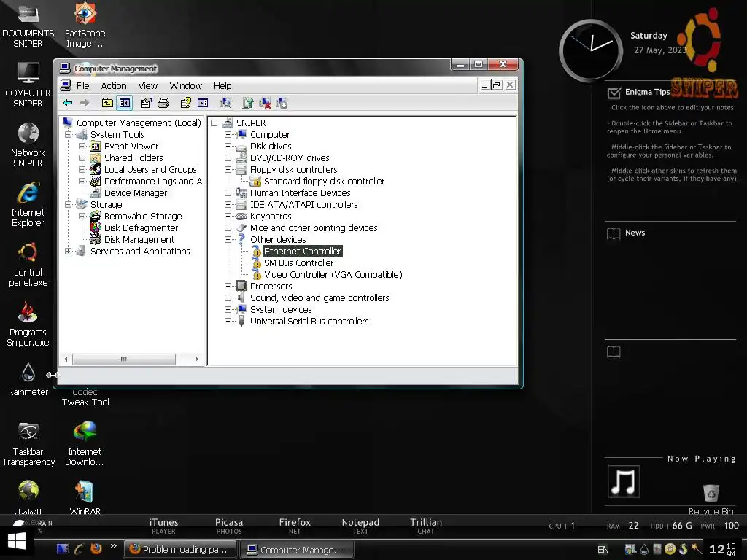Open FastStone Image desktop icon
Screen dimensions: 747x560
[x=85, y=25]
